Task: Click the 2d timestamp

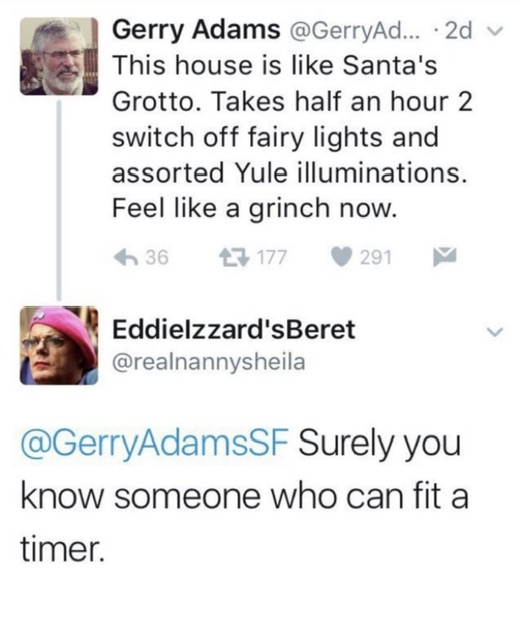Action: 458,31
